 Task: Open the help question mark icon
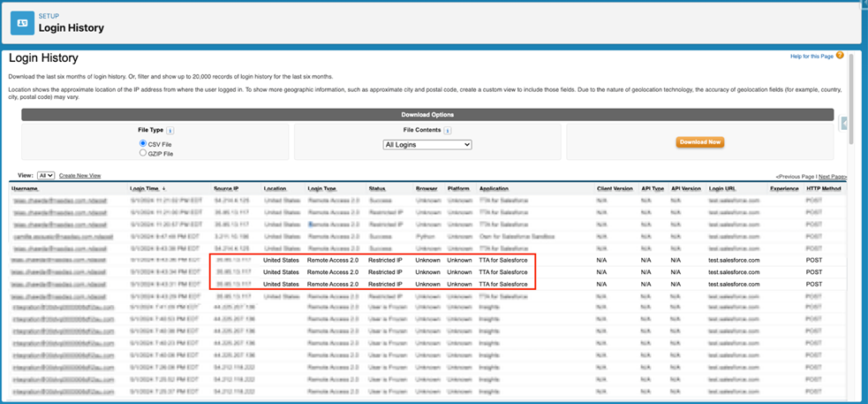[x=840, y=56]
